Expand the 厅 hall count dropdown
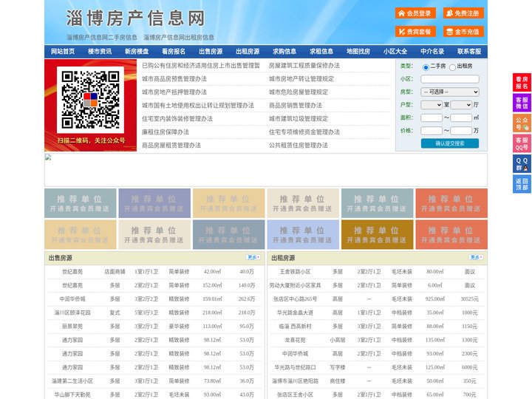 coord(461,105)
